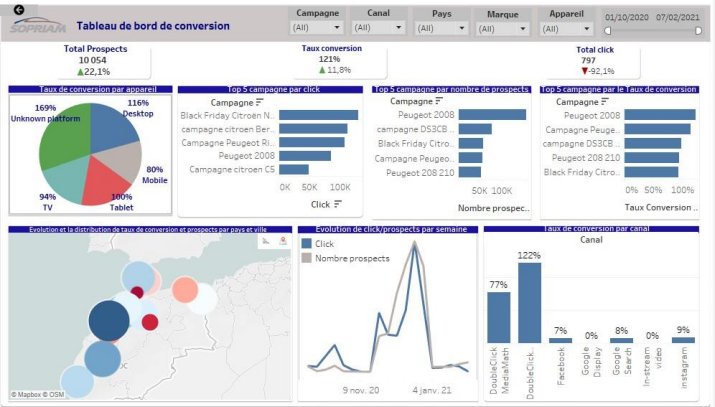Click the 4 janv. 21 axis label
The height and width of the screenshot is (407, 715).
[432, 390]
